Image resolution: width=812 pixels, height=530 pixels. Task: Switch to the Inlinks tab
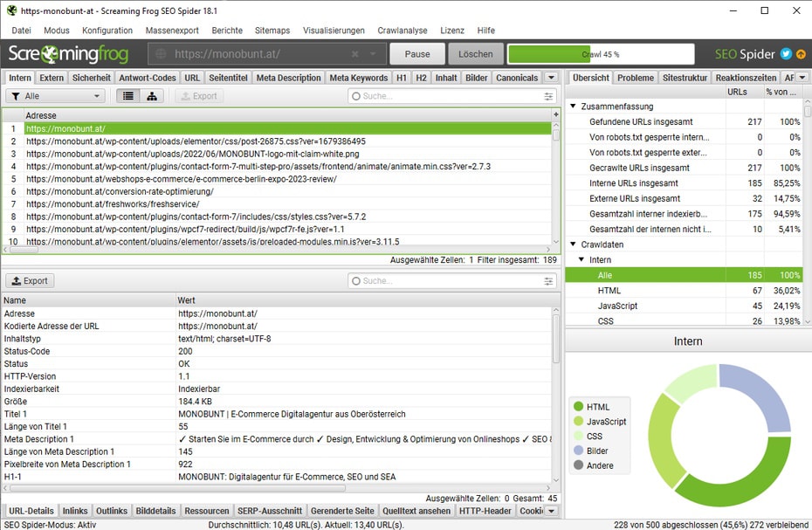[x=75, y=511]
